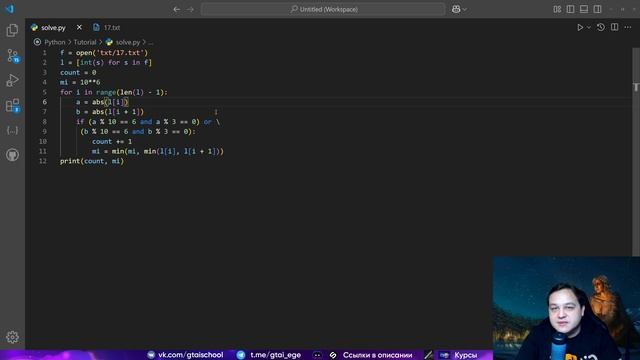The height and width of the screenshot is (360, 640).
Task: Click the Tutorial breadcrumb
Action: (x=85, y=42)
